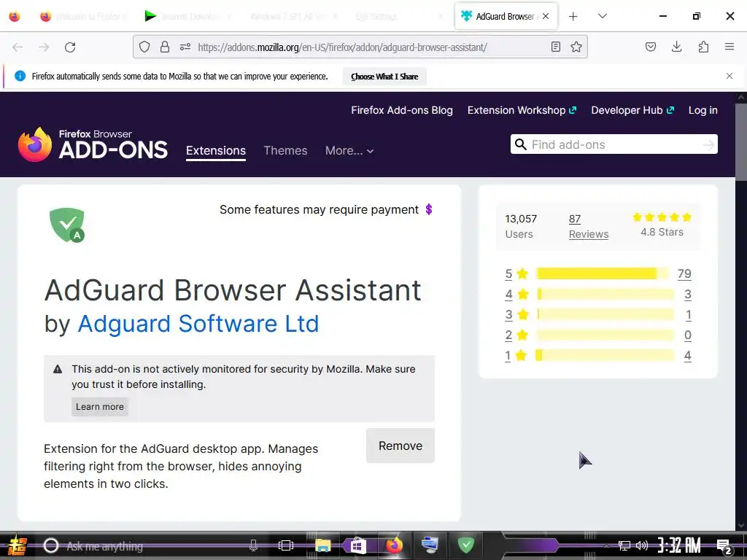Open the 87 Reviews link
The width and height of the screenshot is (747, 560).
coord(589,226)
